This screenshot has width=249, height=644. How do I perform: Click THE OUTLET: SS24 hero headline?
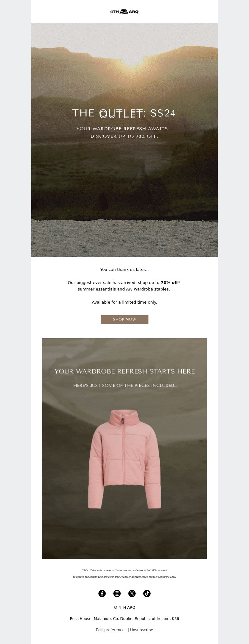tap(124, 113)
